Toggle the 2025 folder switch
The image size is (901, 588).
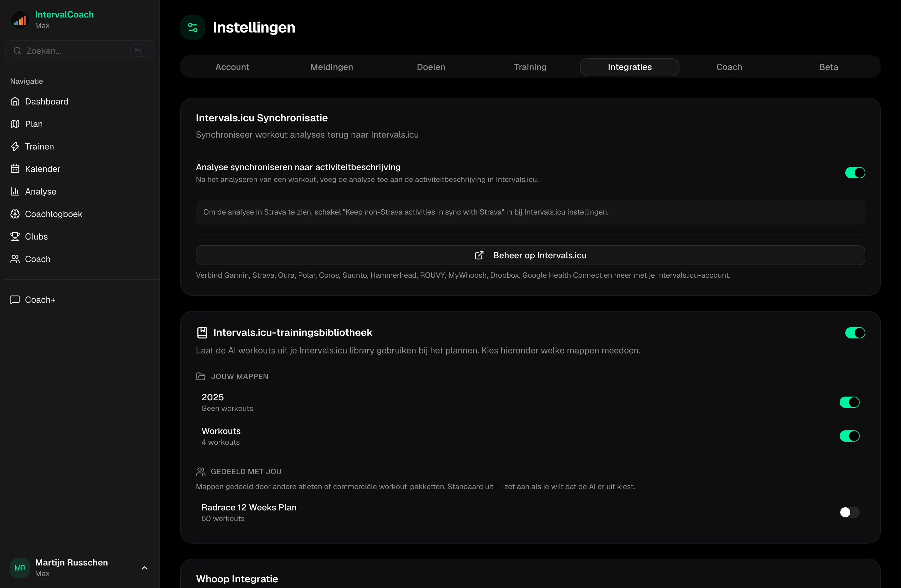[849, 402]
